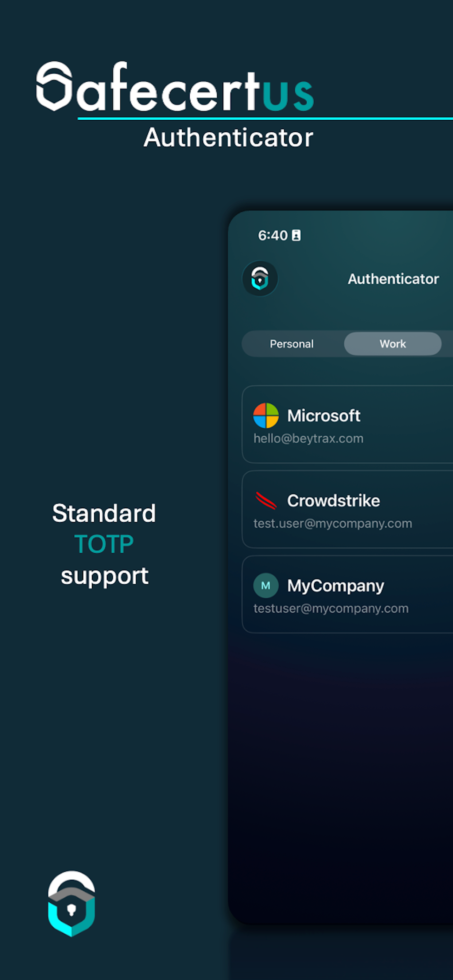Image resolution: width=453 pixels, height=980 pixels.
Task: Tap the red Crowdstrike falcon icon
Action: point(266,500)
